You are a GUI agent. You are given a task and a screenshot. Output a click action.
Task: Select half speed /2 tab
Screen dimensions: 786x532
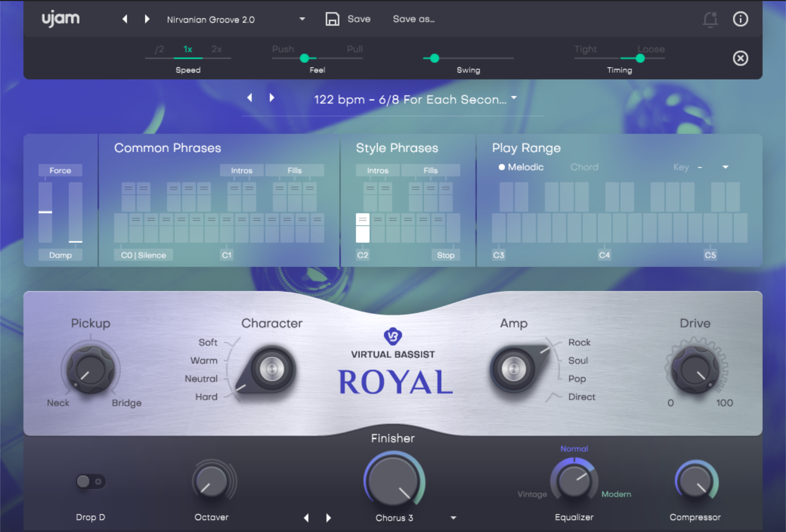[159, 49]
